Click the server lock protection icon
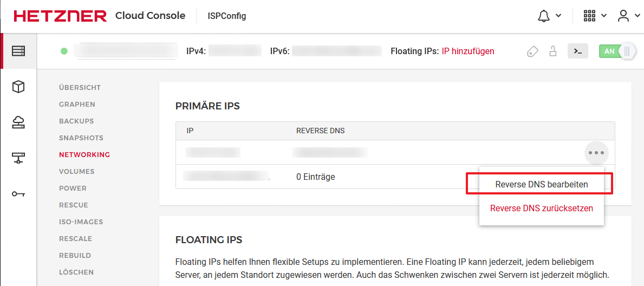 (x=552, y=51)
